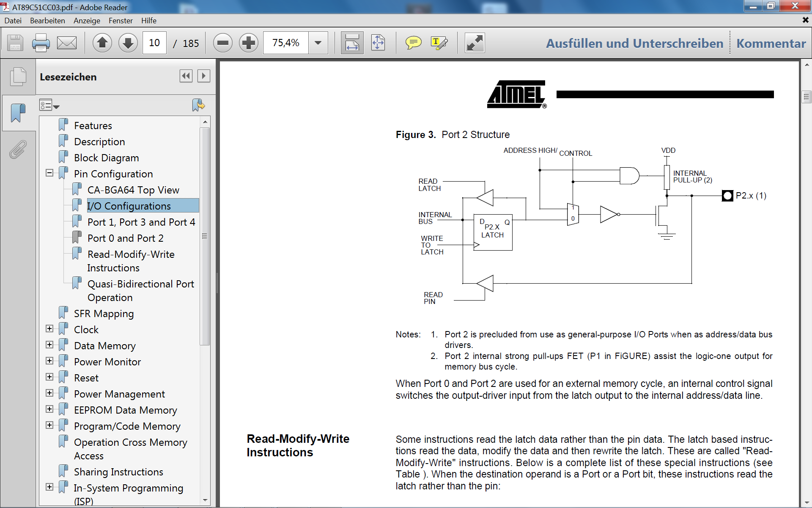Expand In-System Programming bookmark
812x508 pixels.
(49, 487)
